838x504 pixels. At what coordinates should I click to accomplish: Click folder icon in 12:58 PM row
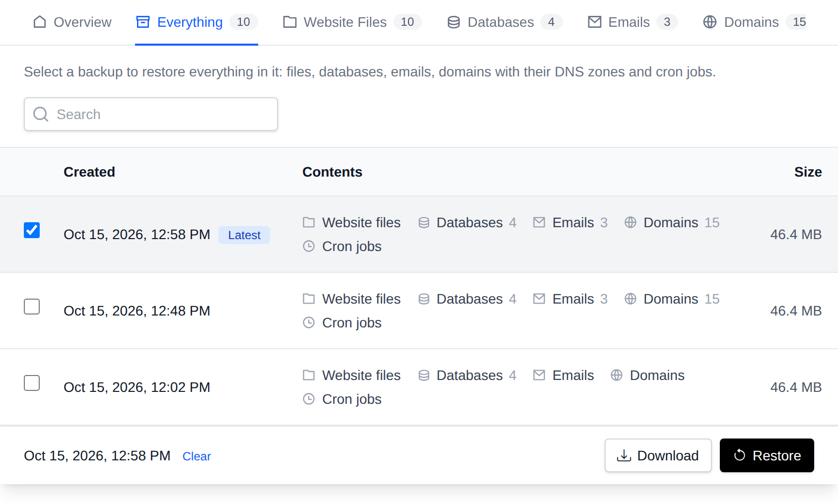coord(309,222)
